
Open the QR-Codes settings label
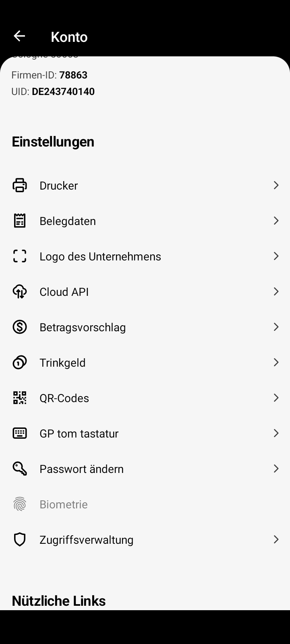(64, 398)
